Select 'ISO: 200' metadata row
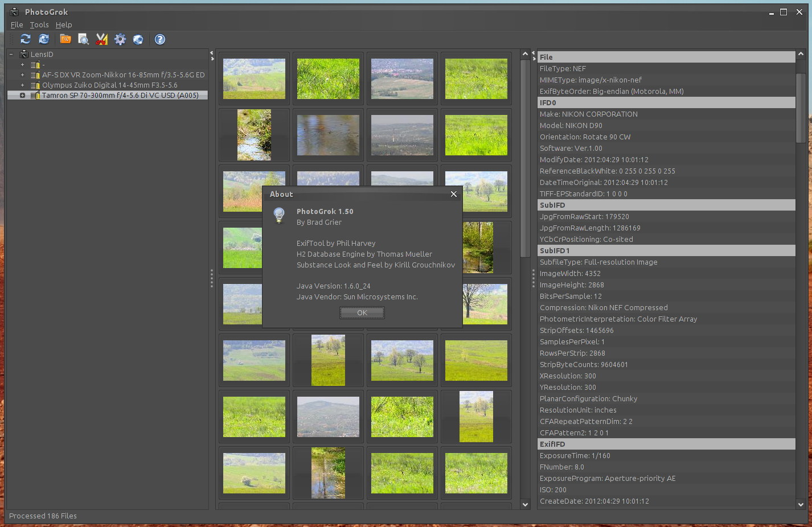Viewport: 812px width, 527px height. (666, 489)
